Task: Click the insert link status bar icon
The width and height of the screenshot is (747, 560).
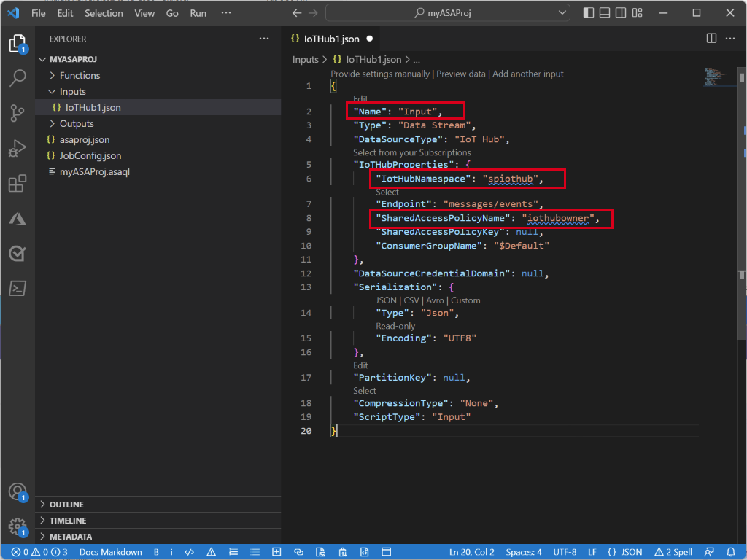Action: coord(298,552)
